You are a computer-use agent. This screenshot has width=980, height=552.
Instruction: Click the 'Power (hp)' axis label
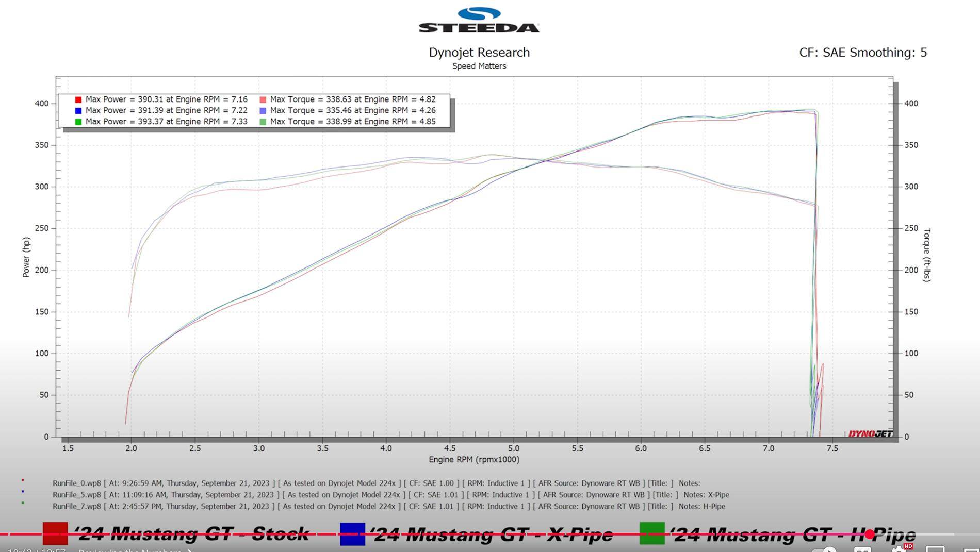tap(26, 257)
